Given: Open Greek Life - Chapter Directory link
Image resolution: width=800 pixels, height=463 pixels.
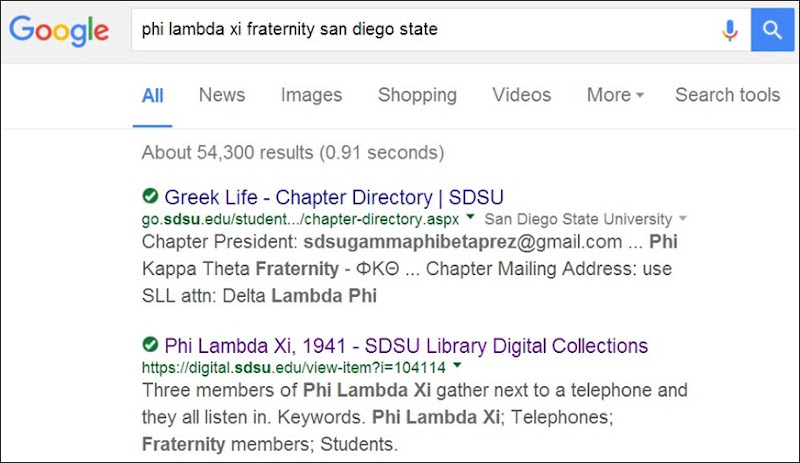Looking at the screenshot, I should point(334,196).
